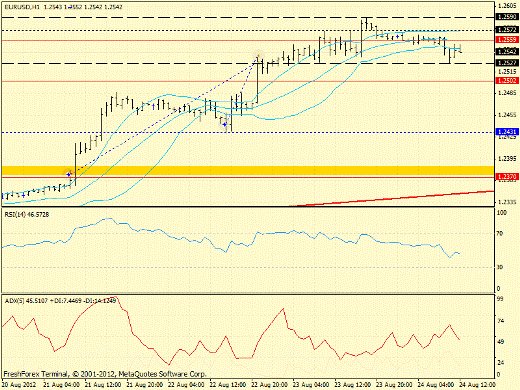Image resolution: width=520 pixels, height=390 pixels.
Task: Click the 23 Aug 20:00 time label
Action: [x=395, y=384]
